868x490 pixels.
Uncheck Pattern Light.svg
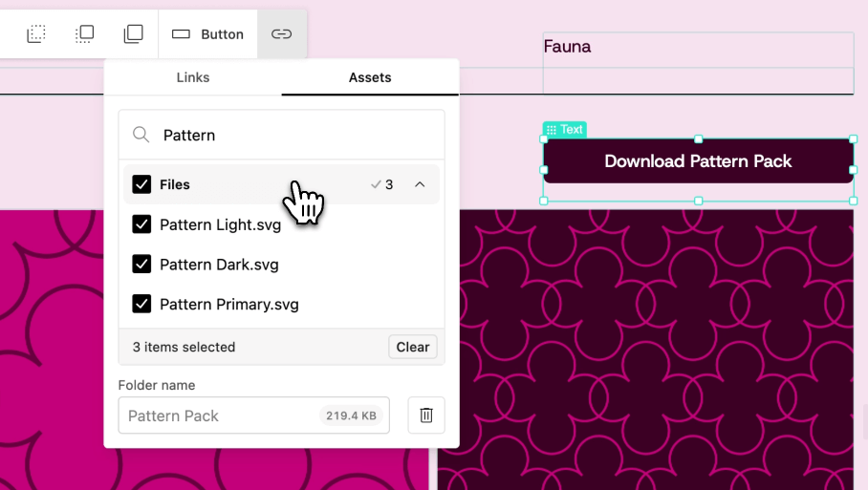coord(141,224)
